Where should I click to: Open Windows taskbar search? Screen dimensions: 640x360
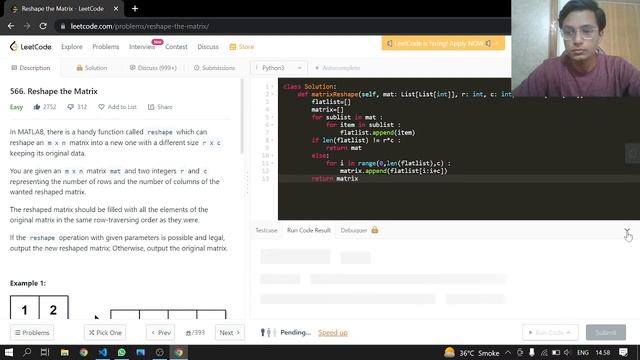(x=27, y=352)
